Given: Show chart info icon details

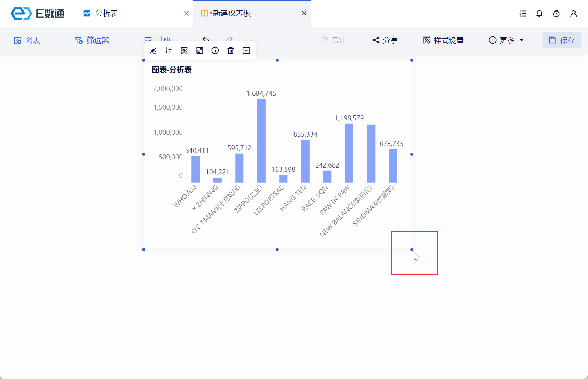Looking at the screenshot, I should point(215,51).
